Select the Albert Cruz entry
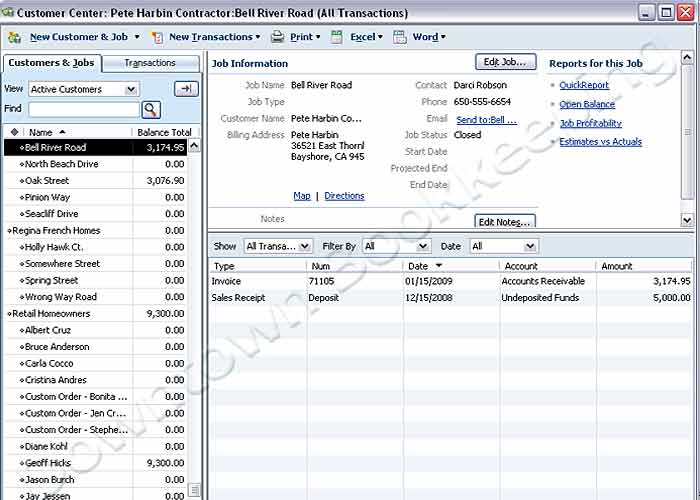 click(96, 330)
